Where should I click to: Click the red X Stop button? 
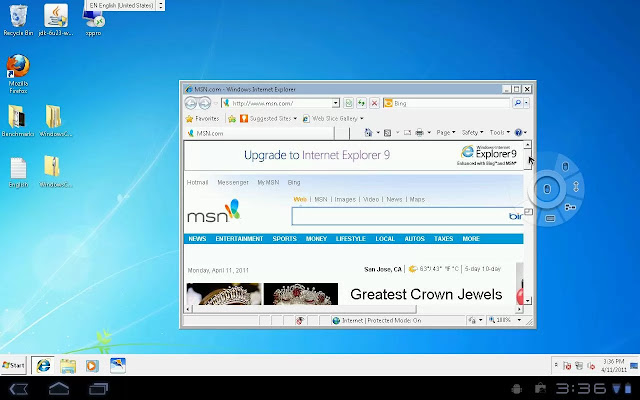374,103
